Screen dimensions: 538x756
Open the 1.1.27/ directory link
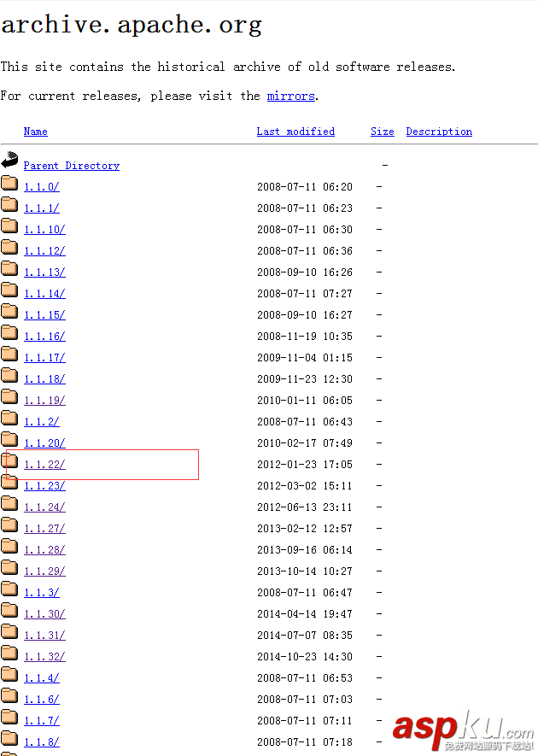44,529
